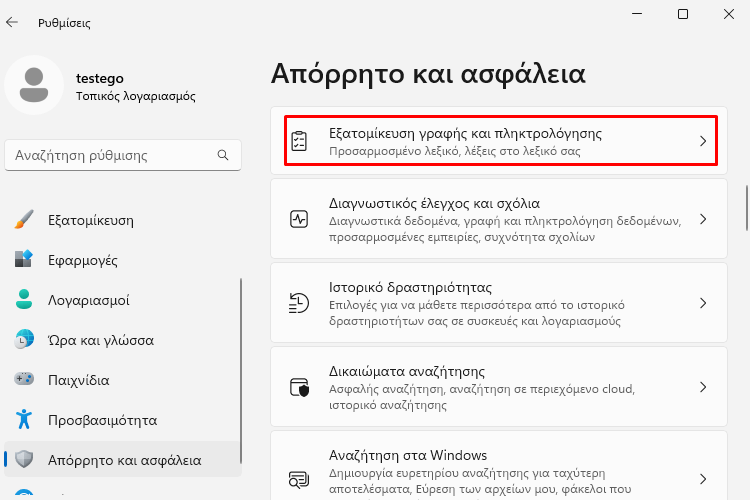This screenshot has width=750, height=500.
Task: Click the Τοπικός λογαριασμός text
Action: coord(136,96)
